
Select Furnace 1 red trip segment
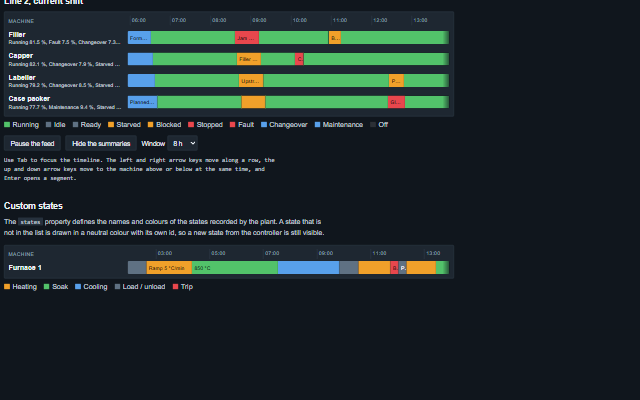coord(394,268)
